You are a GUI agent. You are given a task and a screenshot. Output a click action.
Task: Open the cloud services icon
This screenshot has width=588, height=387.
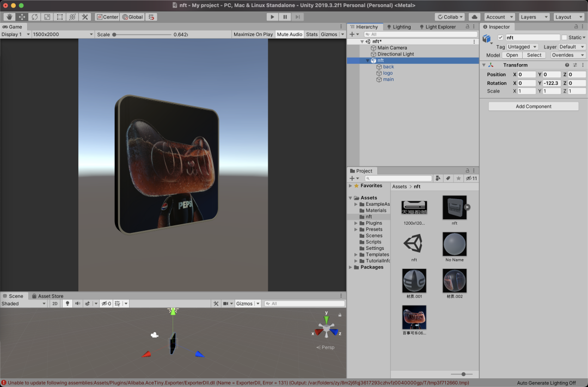click(x=474, y=17)
